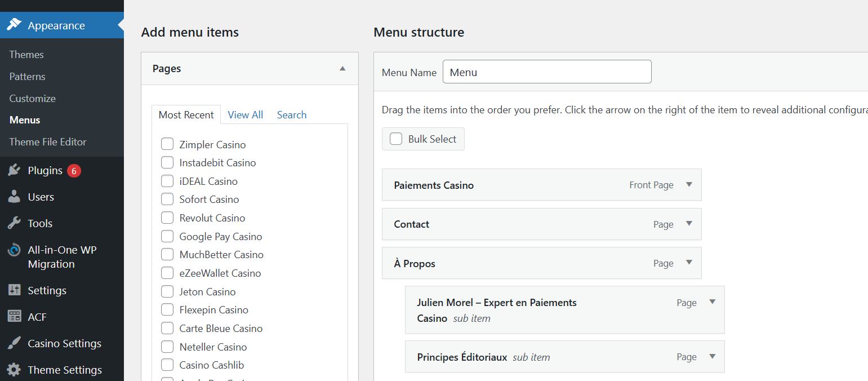Expand the Paiements Casino menu item arrow
Viewport: 868px width, 381px height.
click(x=689, y=184)
